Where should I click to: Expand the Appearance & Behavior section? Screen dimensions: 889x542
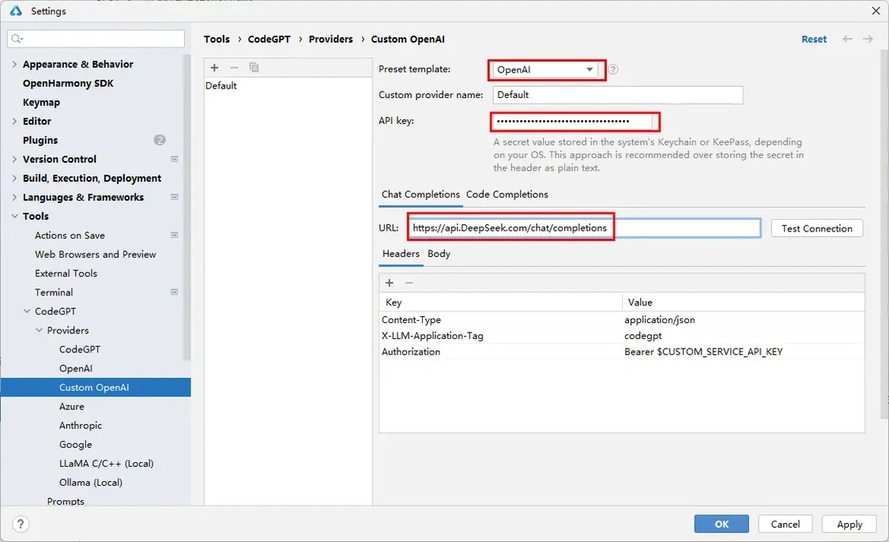point(14,64)
